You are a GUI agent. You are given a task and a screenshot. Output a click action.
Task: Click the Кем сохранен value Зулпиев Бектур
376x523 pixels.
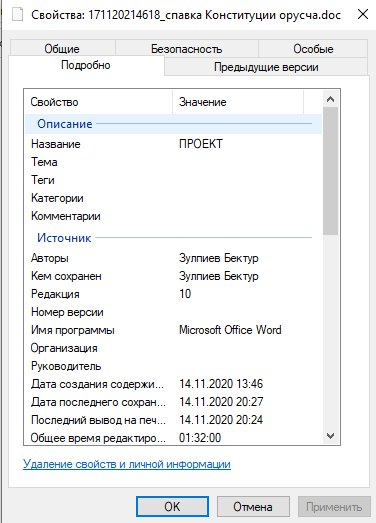pyautogui.click(x=219, y=276)
